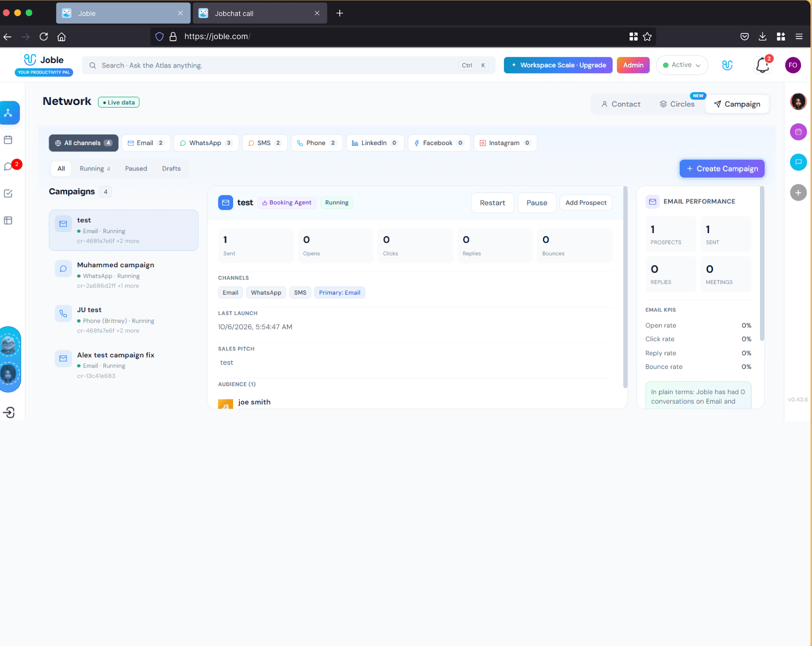
Task: Open the FO profile avatar
Action: coord(793,65)
